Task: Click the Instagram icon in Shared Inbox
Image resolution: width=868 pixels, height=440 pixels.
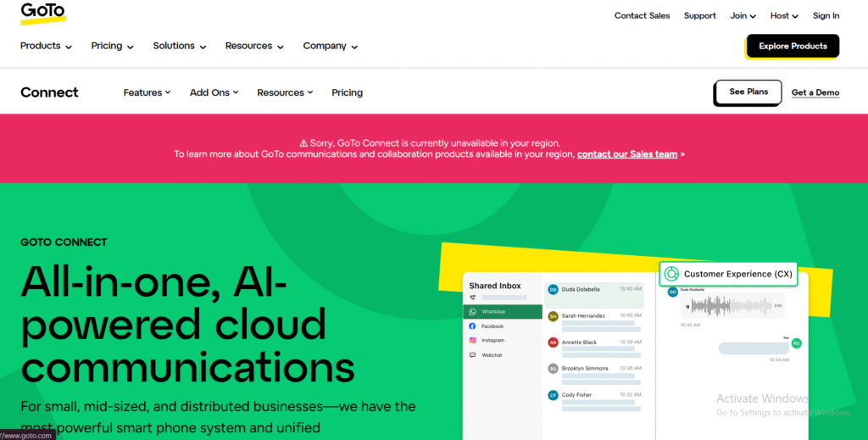Action: click(473, 341)
